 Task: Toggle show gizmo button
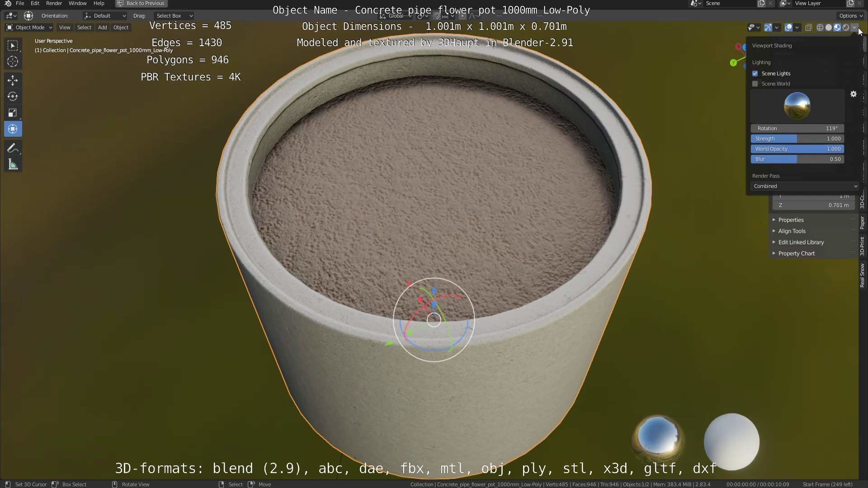[x=768, y=28]
